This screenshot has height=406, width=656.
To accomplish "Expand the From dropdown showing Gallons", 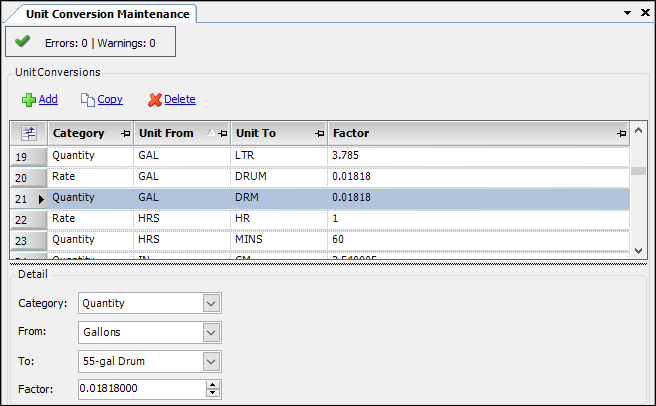I will coord(210,332).
